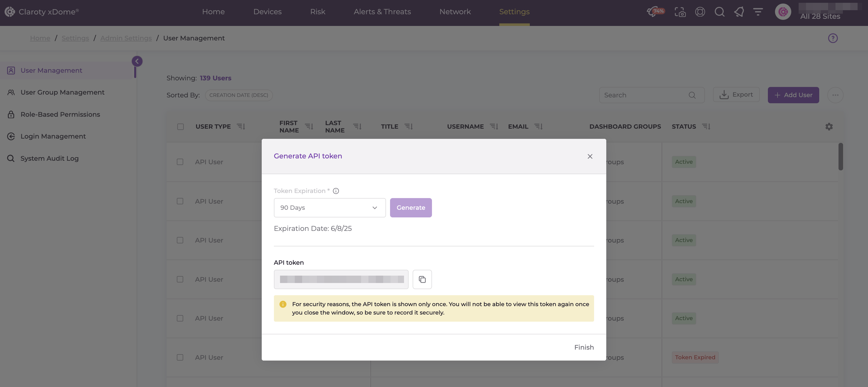This screenshot has width=868, height=387.
Task: Open the support lifebuoy icon
Action: (700, 12)
